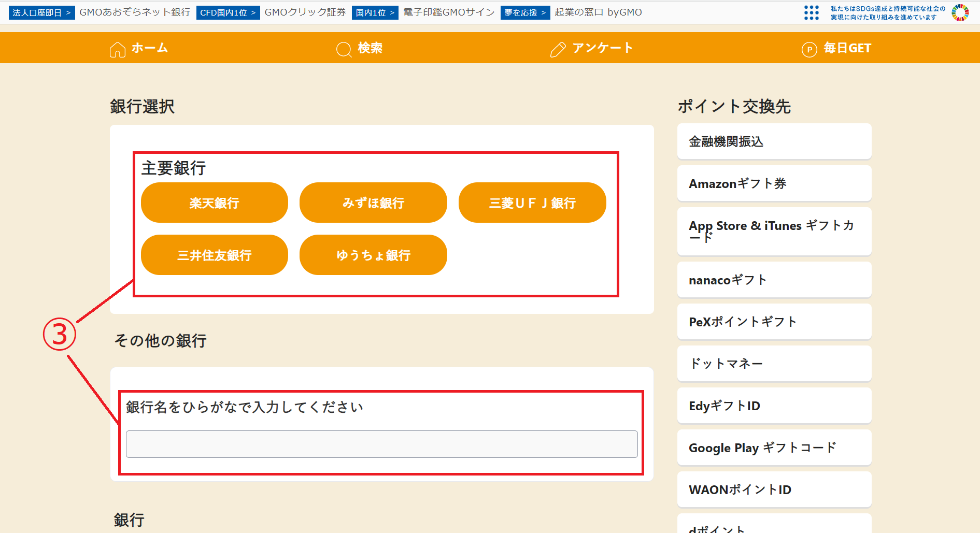Go to ホーム in navigation bar

pos(150,48)
